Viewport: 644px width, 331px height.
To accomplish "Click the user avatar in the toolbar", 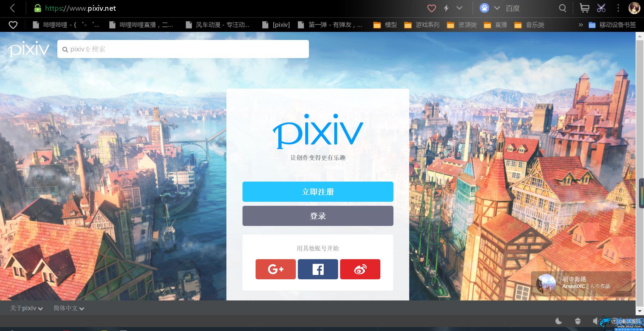I will click(x=634, y=8).
